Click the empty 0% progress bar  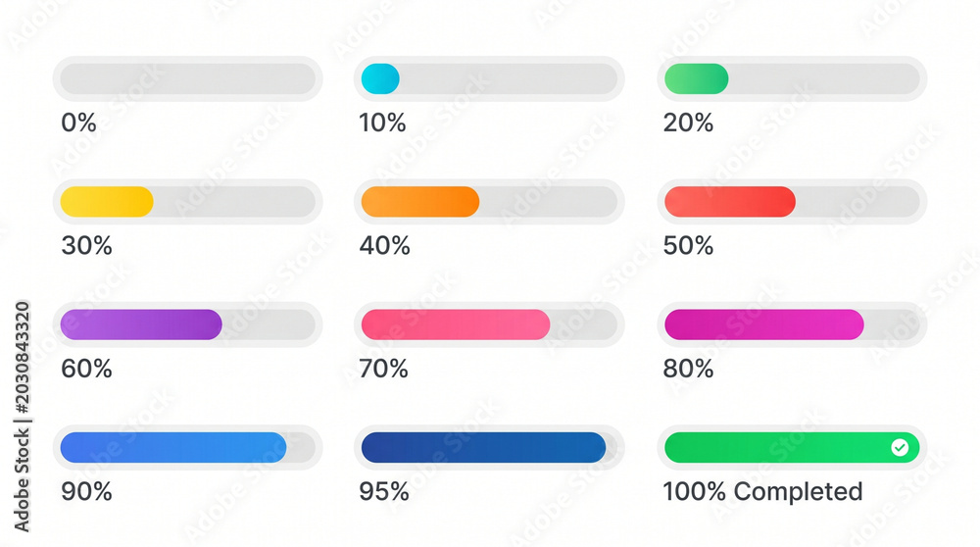(x=187, y=78)
